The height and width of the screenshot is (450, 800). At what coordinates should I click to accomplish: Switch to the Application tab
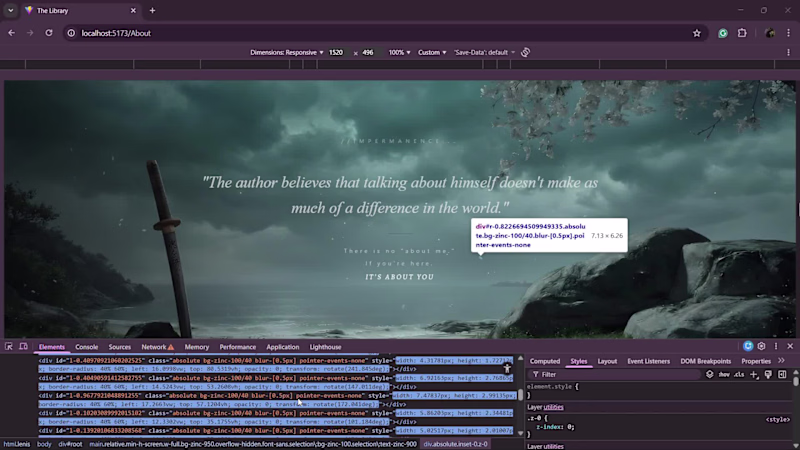coord(283,347)
